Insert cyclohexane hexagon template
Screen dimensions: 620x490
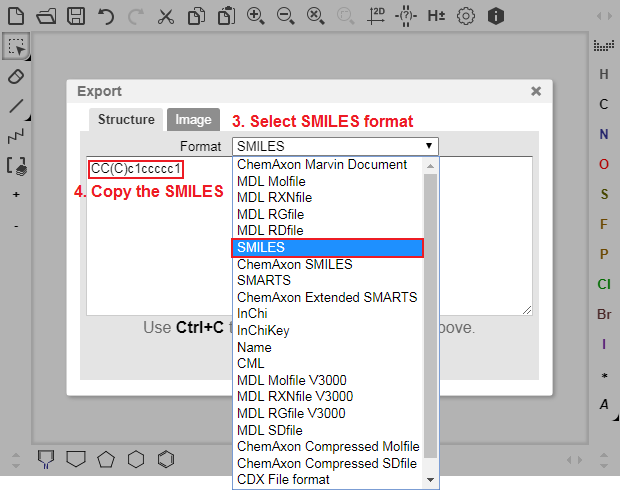click(x=136, y=460)
